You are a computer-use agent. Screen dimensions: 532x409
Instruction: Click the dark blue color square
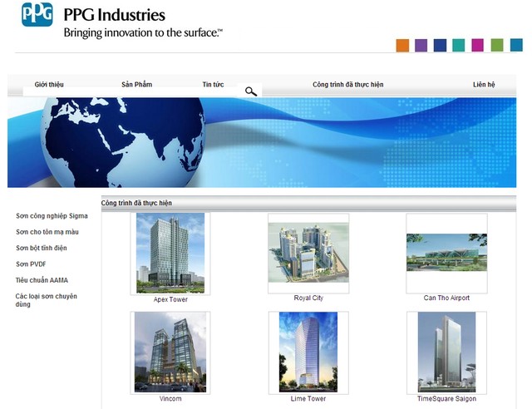440,46
